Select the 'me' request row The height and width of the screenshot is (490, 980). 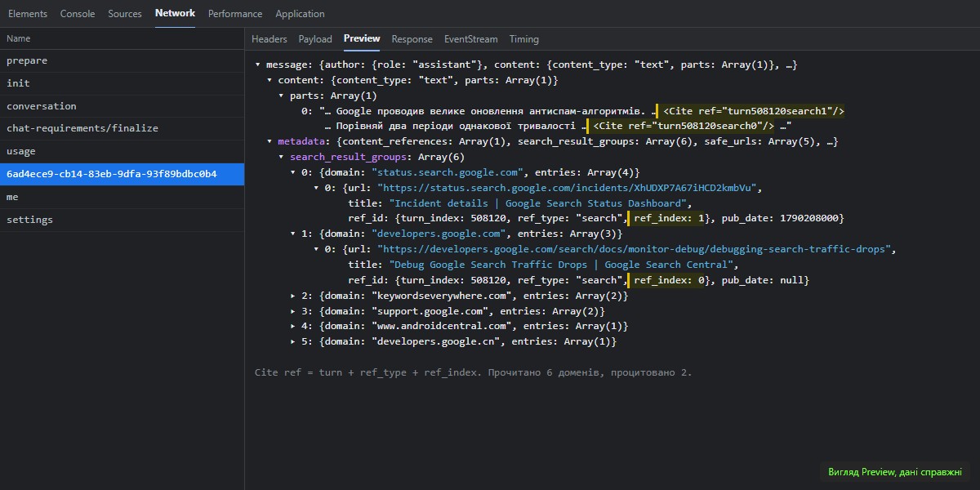pos(122,197)
